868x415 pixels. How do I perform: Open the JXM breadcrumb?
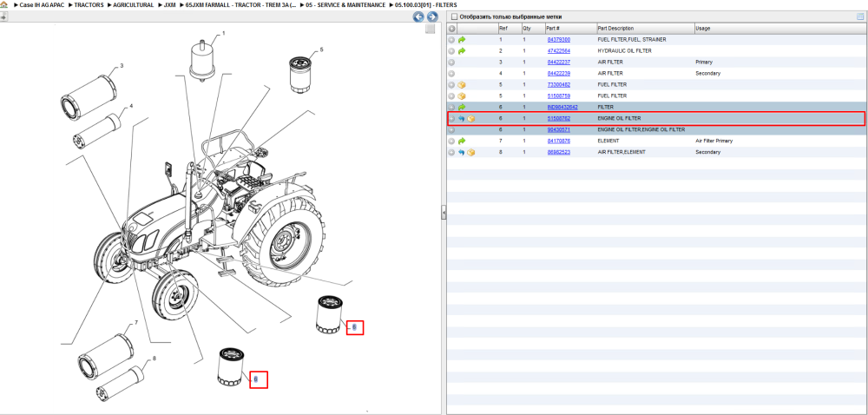170,4
